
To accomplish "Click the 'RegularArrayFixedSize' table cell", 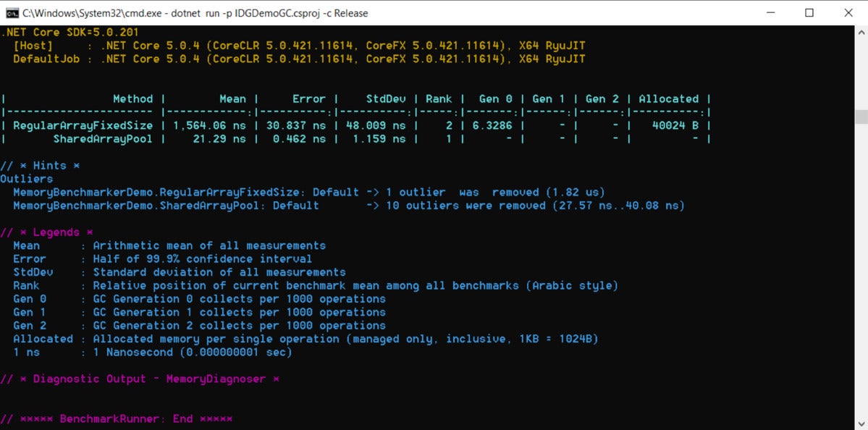I will click(83, 126).
